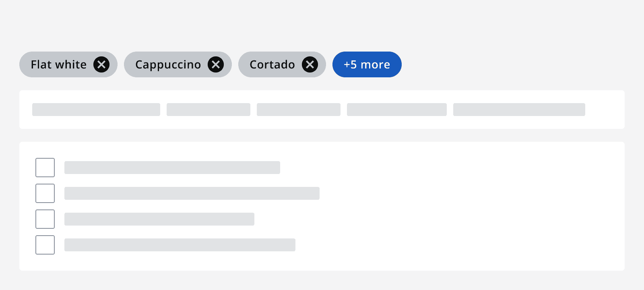
Task: Check the second checkbox in the list
Action: click(45, 193)
